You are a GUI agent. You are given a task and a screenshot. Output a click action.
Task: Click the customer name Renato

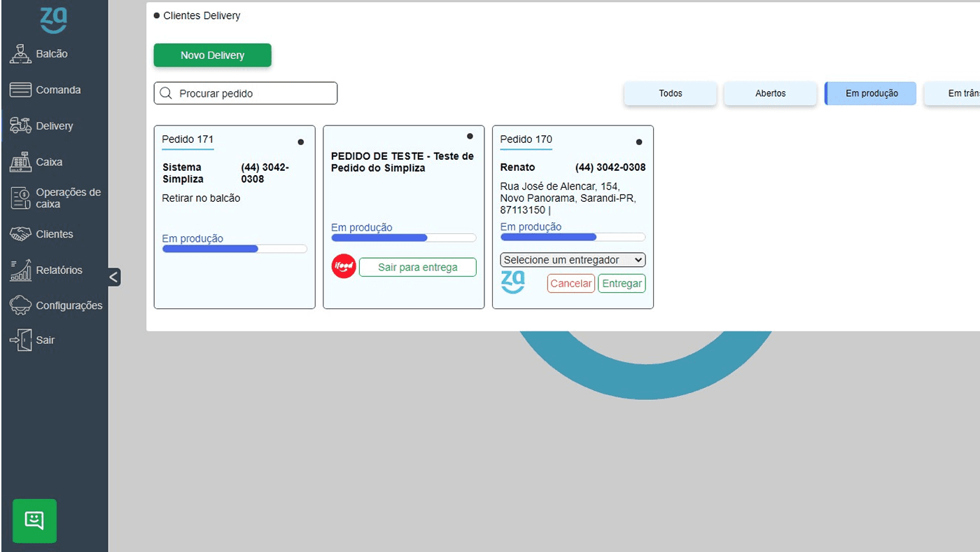tap(517, 167)
